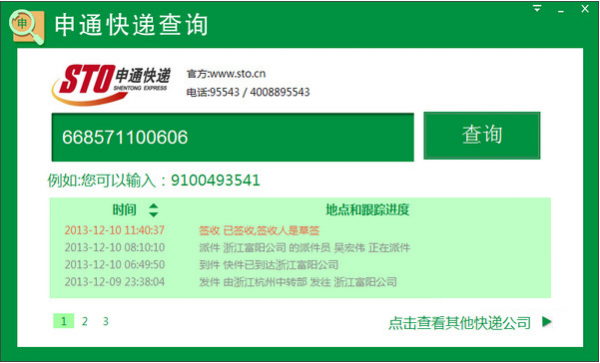Go to results page 1
The image size is (600, 363).
click(64, 321)
